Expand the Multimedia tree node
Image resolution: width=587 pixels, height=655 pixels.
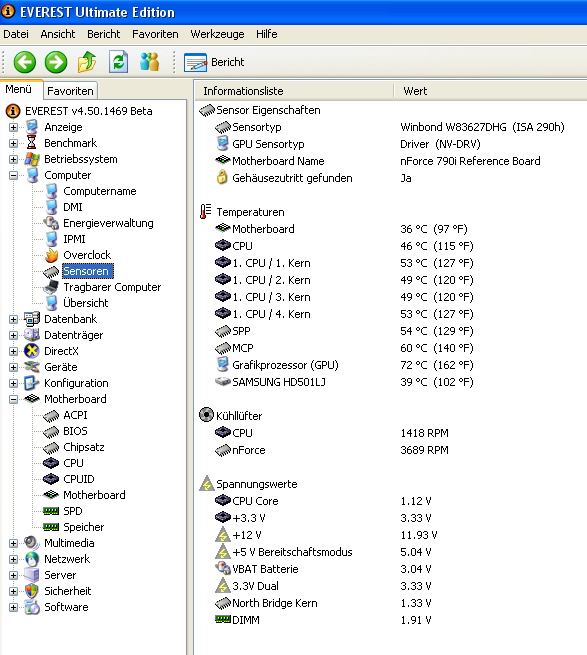[x=13, y=543]
